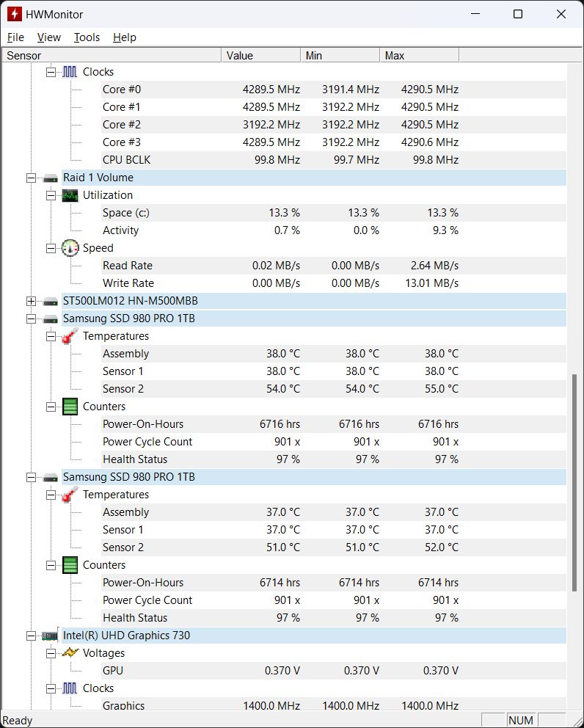The width and height of the screenshot is (584, 728).
Task: Select the Core #0 clock row
Action: (333, 90)
